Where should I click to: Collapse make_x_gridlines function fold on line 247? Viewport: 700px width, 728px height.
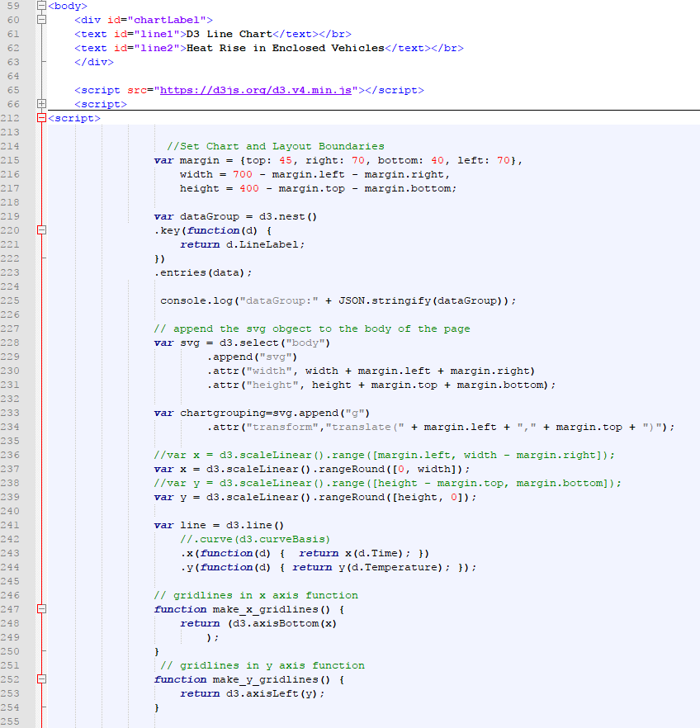pyautogui.click(x=41, y=608)
